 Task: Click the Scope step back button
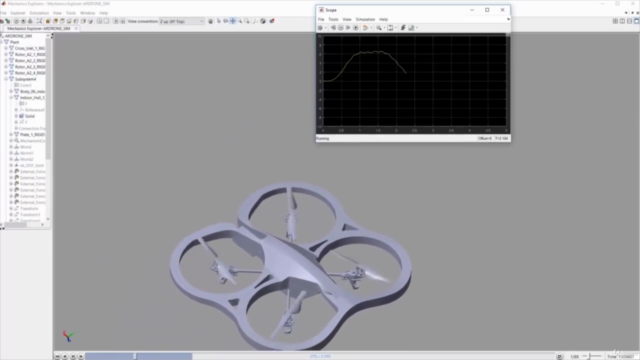coord(333,28)
